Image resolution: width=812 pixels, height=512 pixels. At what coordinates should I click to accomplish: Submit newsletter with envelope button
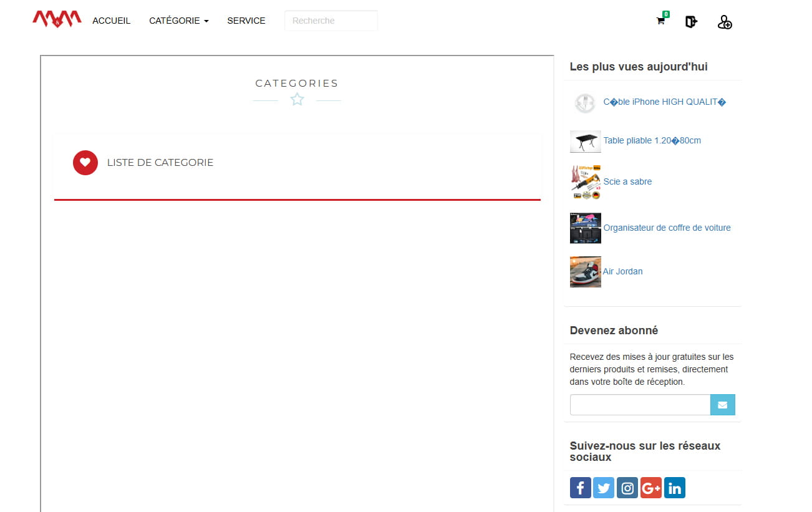(x=722, y=405)
